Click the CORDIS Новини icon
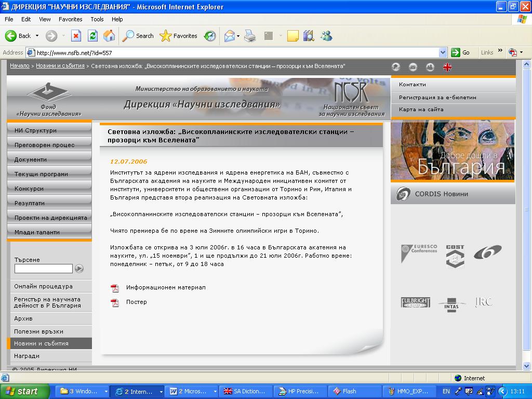 click(x=403, y=194)
